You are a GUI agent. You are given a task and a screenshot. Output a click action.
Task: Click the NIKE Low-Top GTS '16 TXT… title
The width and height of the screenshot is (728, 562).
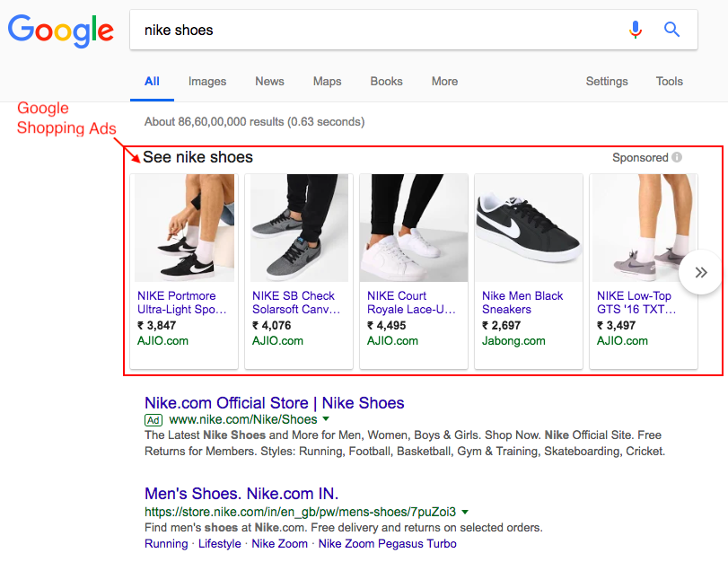636,303
